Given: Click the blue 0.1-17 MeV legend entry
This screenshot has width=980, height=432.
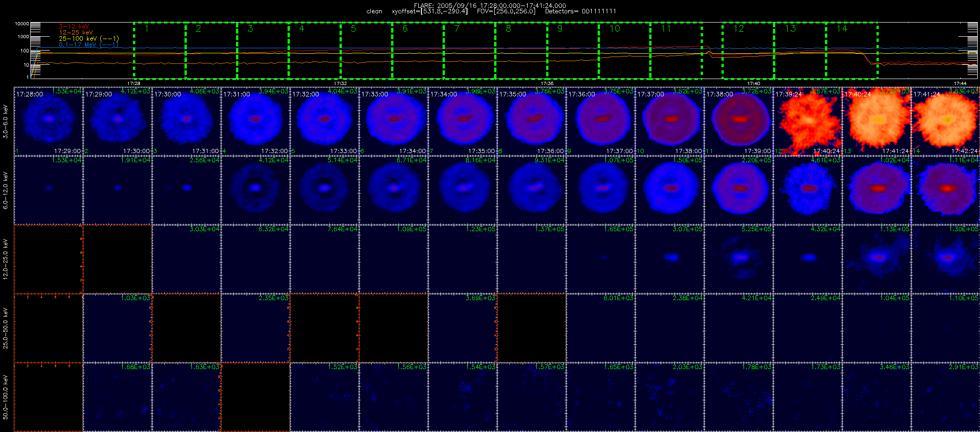Looking at the screenshot, I should pyautogui.click(x=88, y=45).
